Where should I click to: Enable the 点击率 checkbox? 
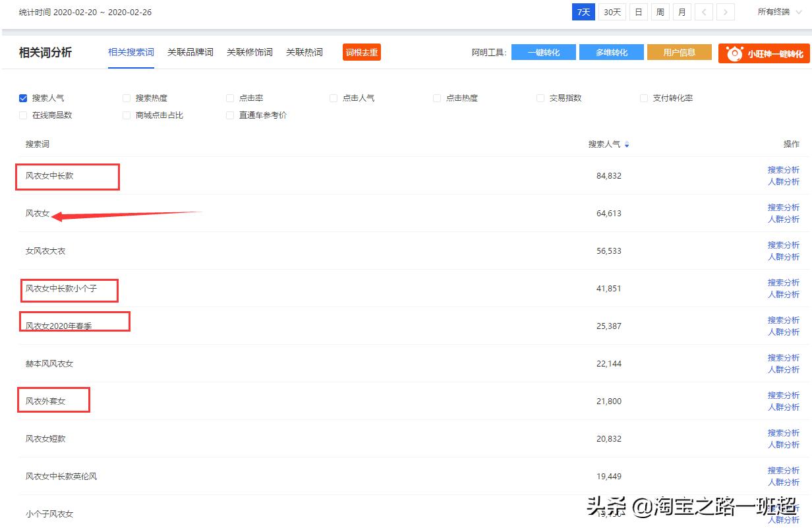click(229, 98)
